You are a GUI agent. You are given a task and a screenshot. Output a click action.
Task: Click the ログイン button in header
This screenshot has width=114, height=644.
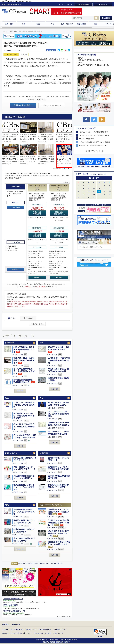pyautogui.click(x=103, y=4)
